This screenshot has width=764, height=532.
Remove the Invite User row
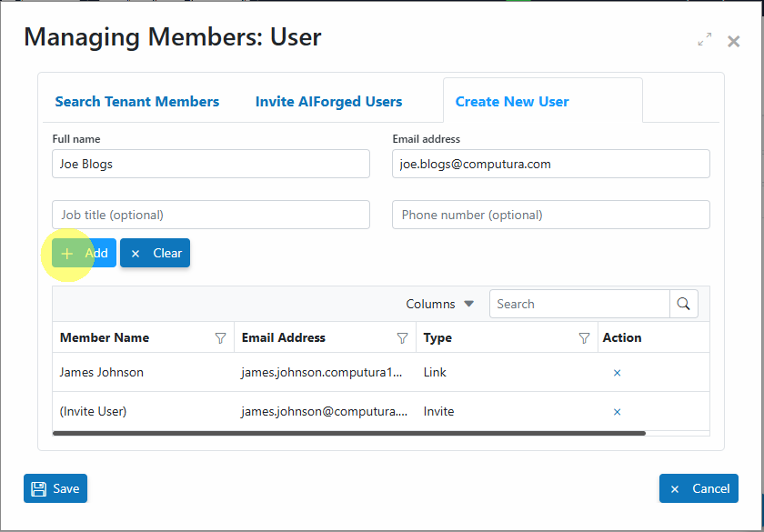[x=617, y=412]
